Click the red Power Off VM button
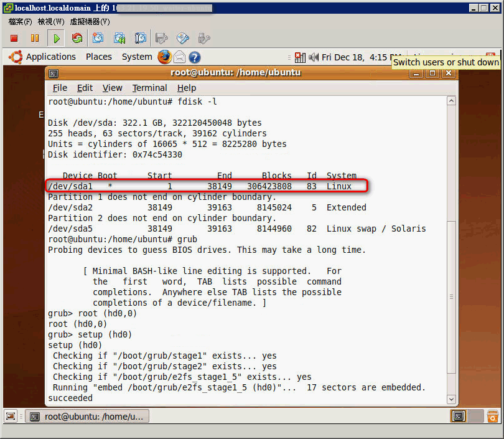 tap(14, 38)
